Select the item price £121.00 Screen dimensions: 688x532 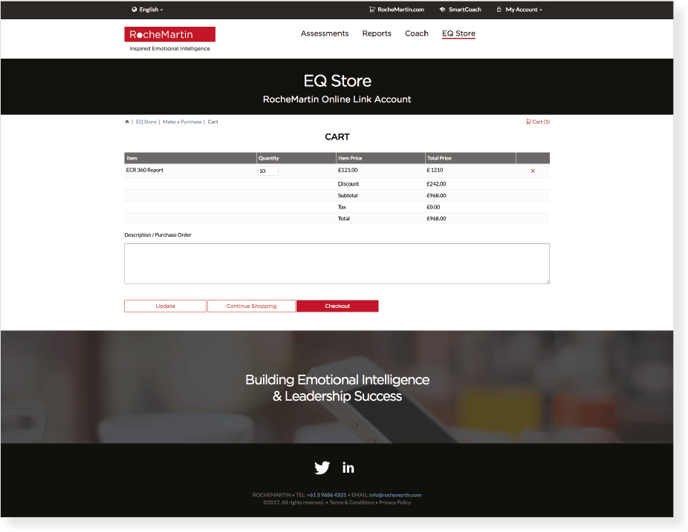click(x=348, y=170)
